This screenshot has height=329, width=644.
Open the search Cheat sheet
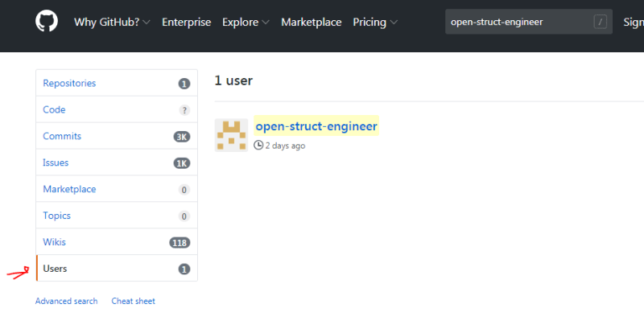[x=134, y=301]
